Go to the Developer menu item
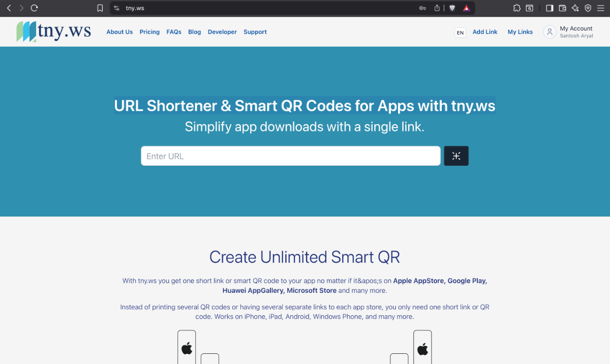This screenshot has width=610, height=364. [x=222, y=32]
